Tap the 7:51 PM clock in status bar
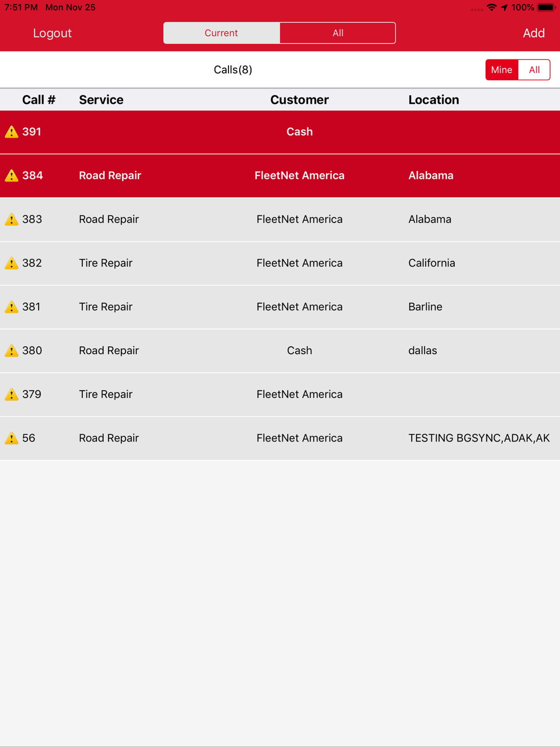The height and width of the screenshot is (747, 560). 21,7
